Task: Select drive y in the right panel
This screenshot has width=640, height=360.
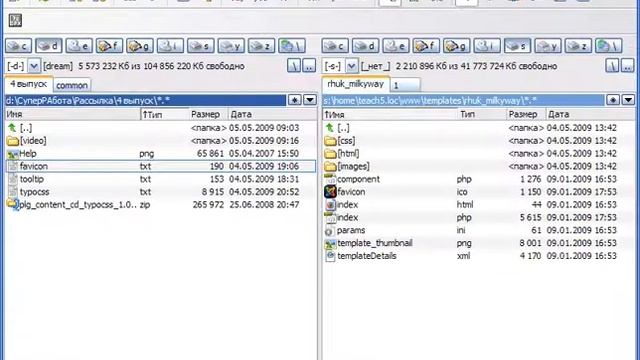Action: (548, 46)
